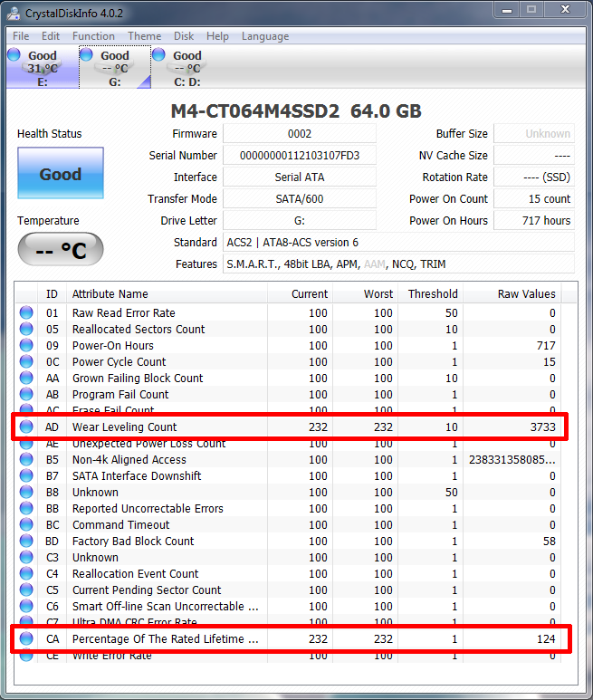Open the Help menu
593x700 pixels.
217,36
